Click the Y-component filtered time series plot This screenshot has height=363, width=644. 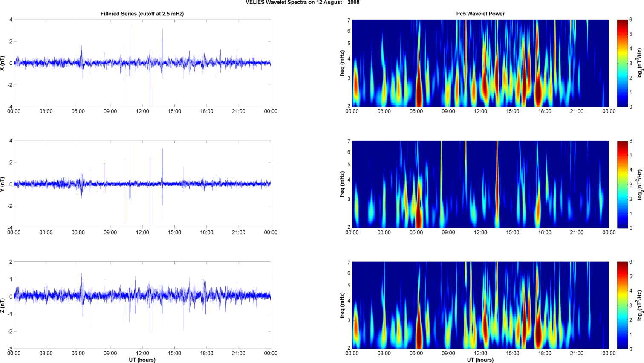coord(142,184)
